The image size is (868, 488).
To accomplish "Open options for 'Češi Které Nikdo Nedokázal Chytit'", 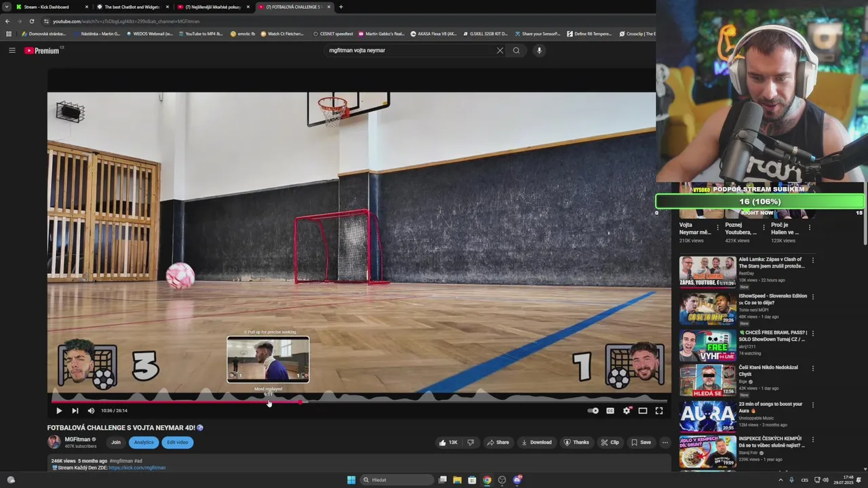I will [x=812, y=368].
